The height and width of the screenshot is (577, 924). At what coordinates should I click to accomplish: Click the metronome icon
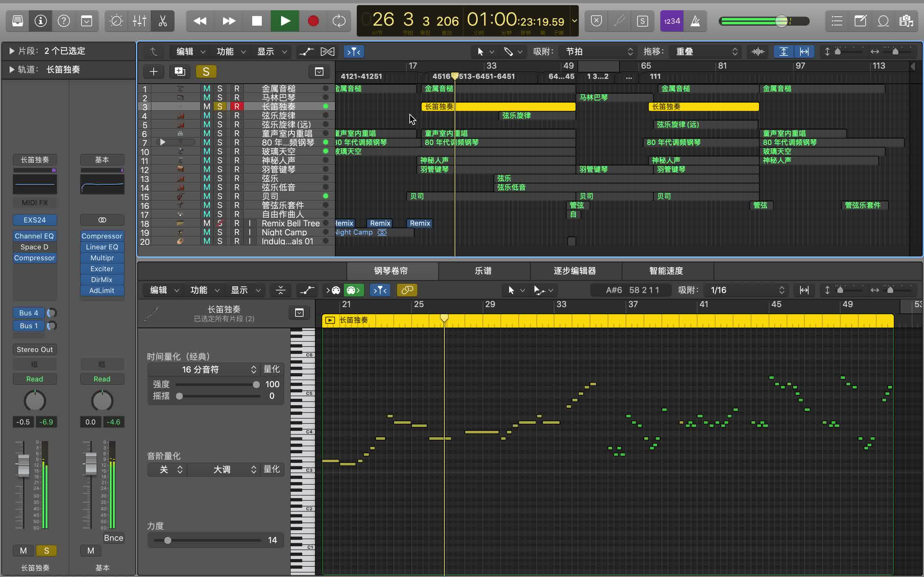pyautogui.click(x=696, y=21)
